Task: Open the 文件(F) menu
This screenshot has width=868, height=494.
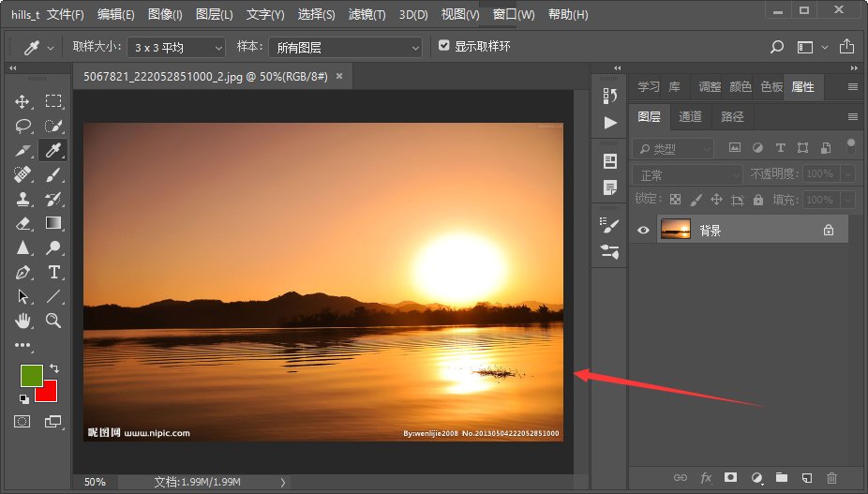Action: [x=66, y=14]
